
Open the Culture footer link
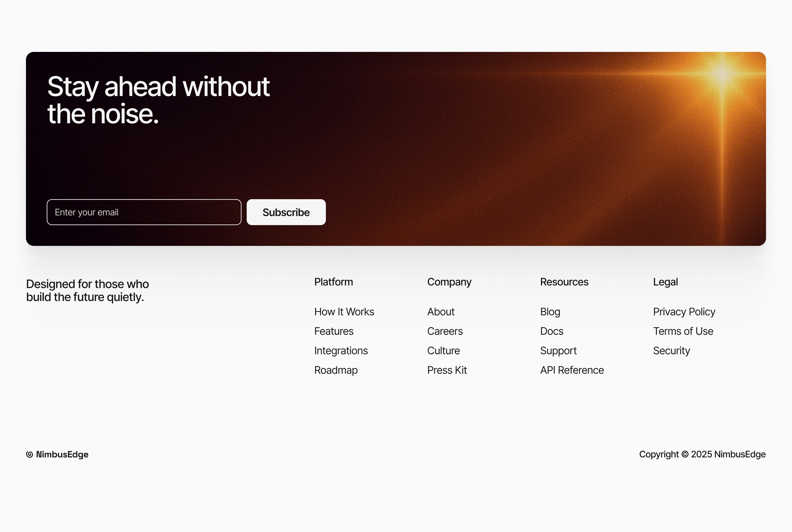(x=443, y=351)
